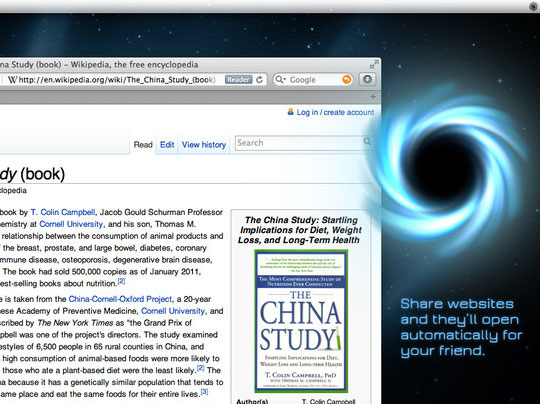Click the Wikipedia Search box
This screenshot has height=404, width=540.
[303, 143]
